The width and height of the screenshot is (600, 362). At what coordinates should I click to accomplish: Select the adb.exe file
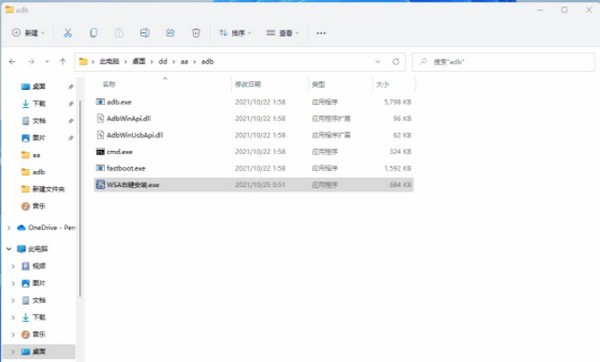[254, 102]
